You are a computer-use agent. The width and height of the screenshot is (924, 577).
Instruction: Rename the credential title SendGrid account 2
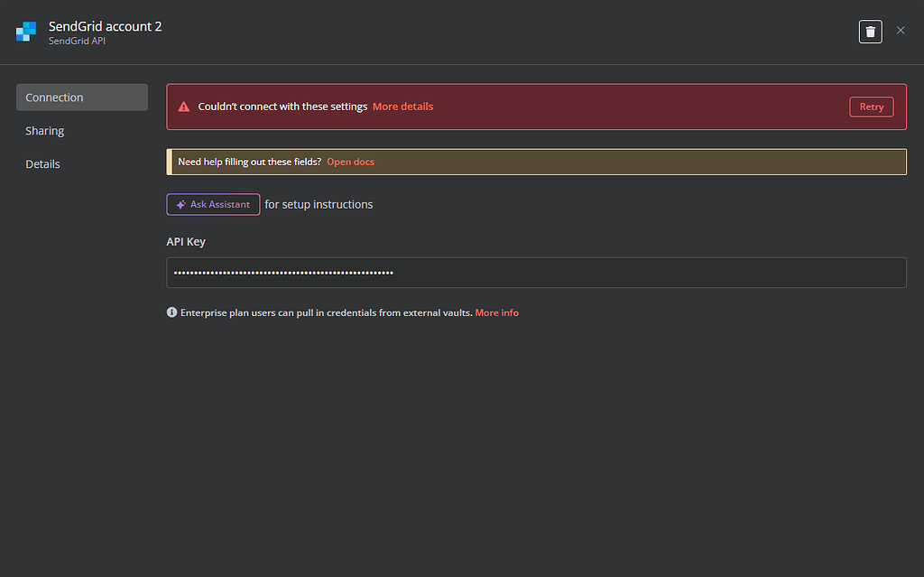105,26
